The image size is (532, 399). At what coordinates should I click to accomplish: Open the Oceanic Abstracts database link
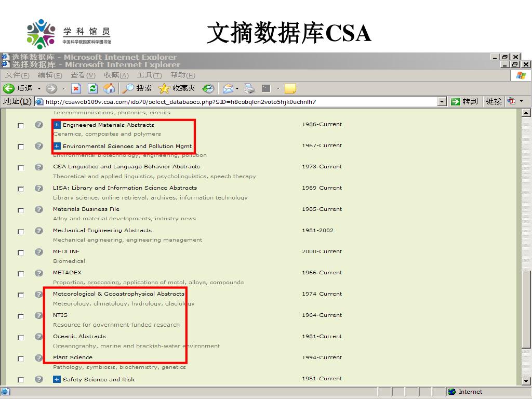click(79, 336)
